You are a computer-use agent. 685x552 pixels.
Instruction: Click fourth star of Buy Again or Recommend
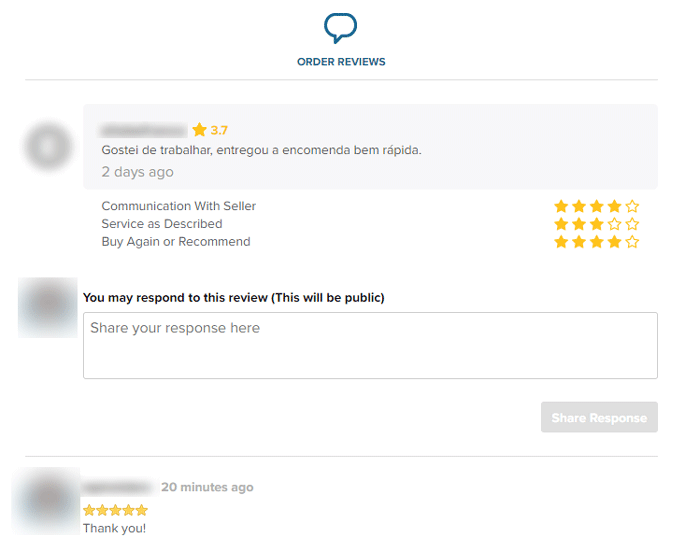614,242
